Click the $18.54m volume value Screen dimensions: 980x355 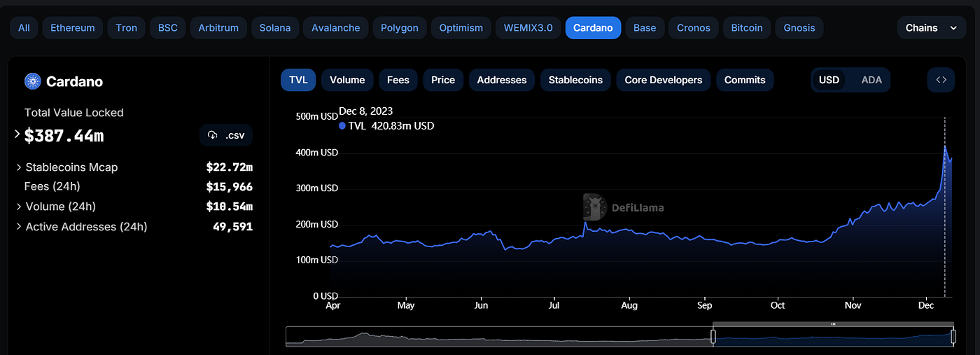click(230, 207)
